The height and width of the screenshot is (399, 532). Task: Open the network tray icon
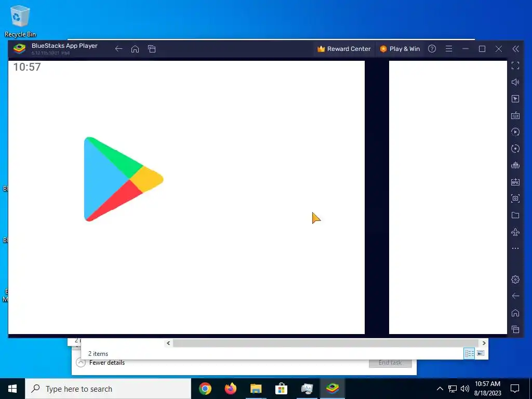(x=453, y=389)
